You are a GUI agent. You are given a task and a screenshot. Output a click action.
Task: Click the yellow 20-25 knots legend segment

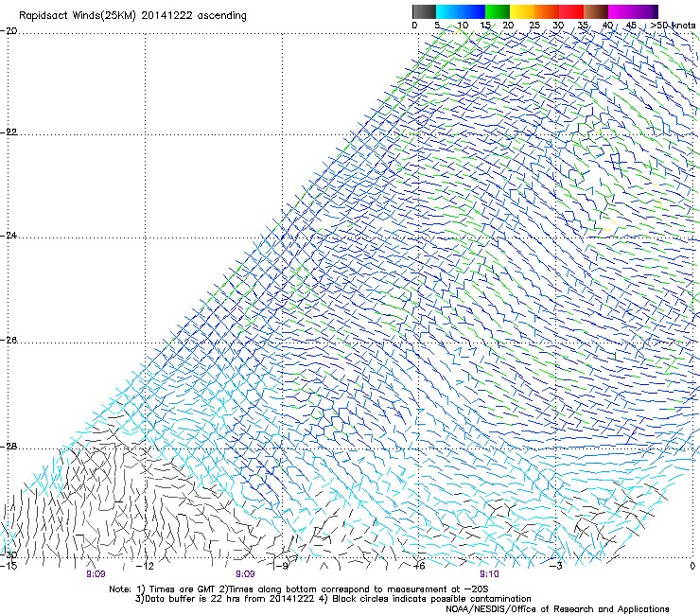coord(522,11)
